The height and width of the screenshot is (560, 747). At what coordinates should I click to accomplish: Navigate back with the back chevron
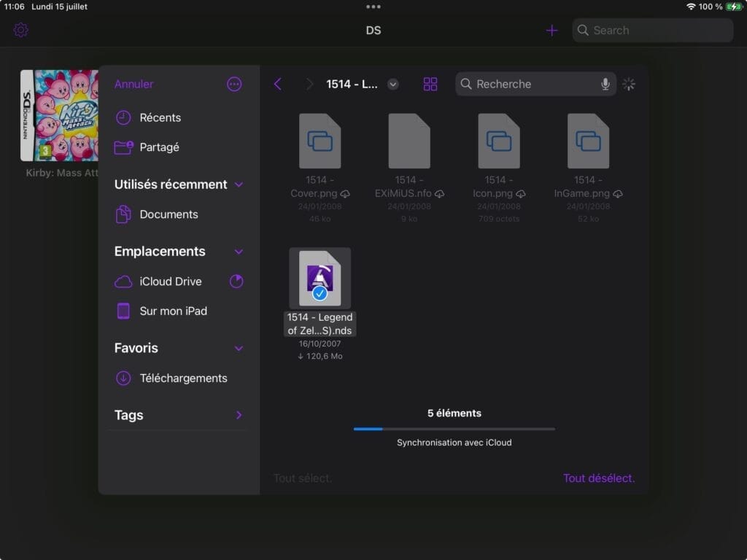coord(278,84)
